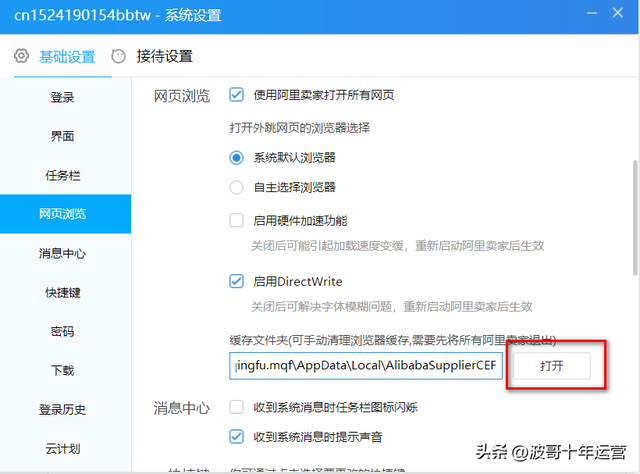Select the 系统默认浏览器 radio button
640x474 pixels.
pyautogui.click(x=236, y=158)
